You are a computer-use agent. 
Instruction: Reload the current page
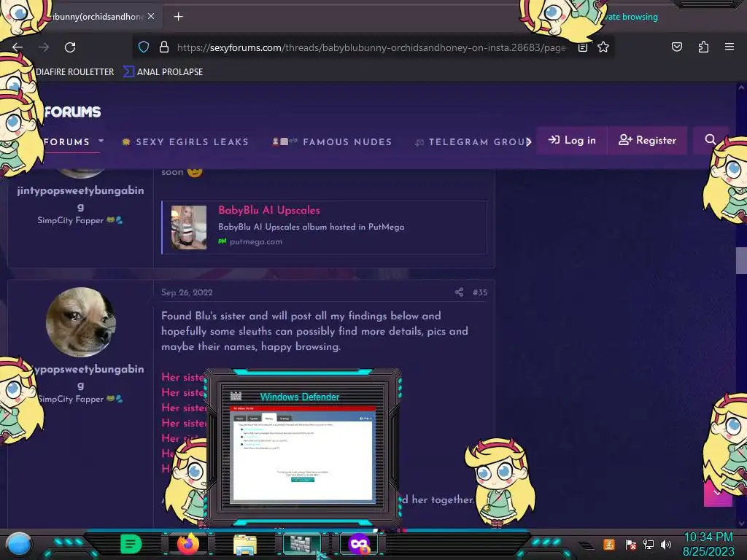[x=70, y=47]
